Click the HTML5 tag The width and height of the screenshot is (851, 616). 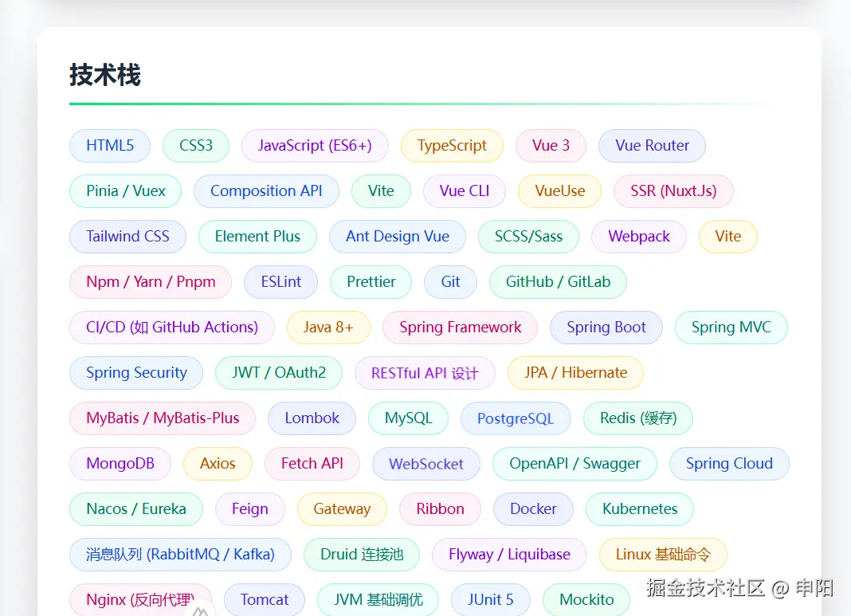pos(110,146)
